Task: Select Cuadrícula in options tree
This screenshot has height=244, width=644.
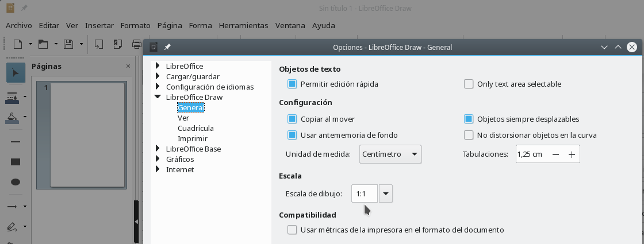Action: pyautogui.click(x=195, y=128)
